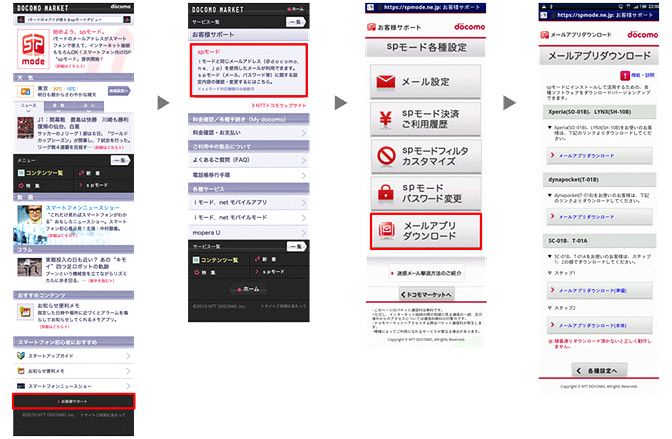Tap the memo app icon under おすすめコンテンツ
This screenshot has width=672, height=439.
[x=25, y=312]
